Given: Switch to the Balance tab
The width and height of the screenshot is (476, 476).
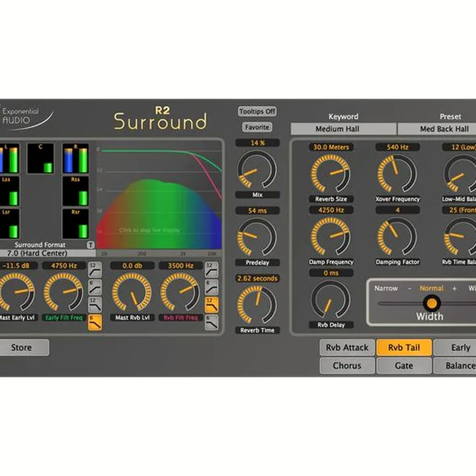Looking at the screenshot, I should pyautogui.click(x=455, y=366).
